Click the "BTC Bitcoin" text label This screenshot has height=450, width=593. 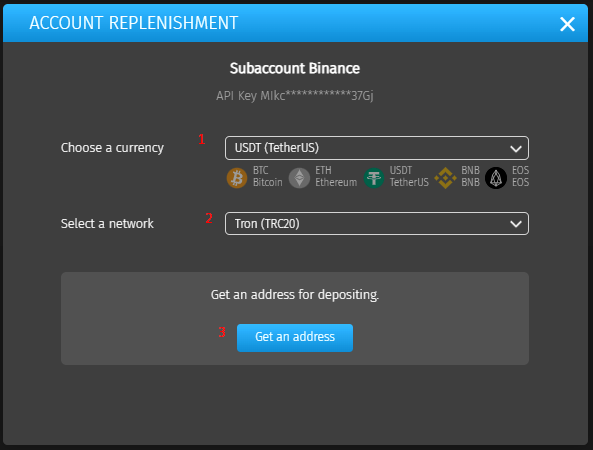[268, 176]
